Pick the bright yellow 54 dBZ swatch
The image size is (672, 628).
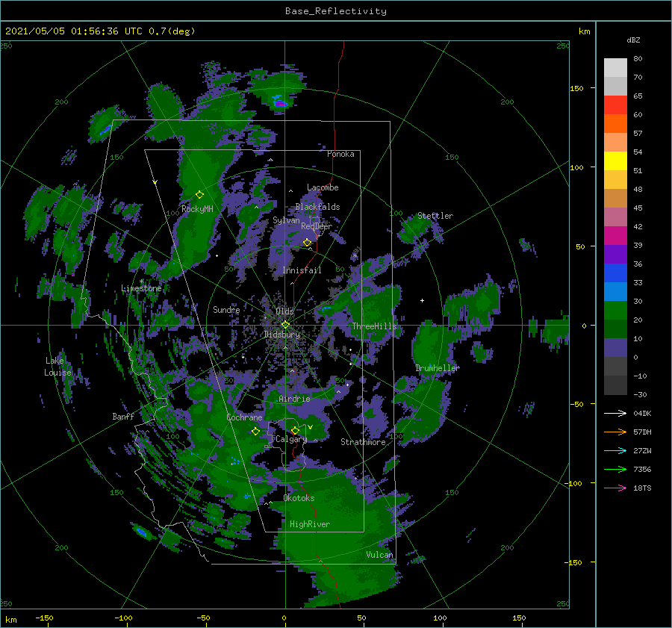click(x=615, y=161)
